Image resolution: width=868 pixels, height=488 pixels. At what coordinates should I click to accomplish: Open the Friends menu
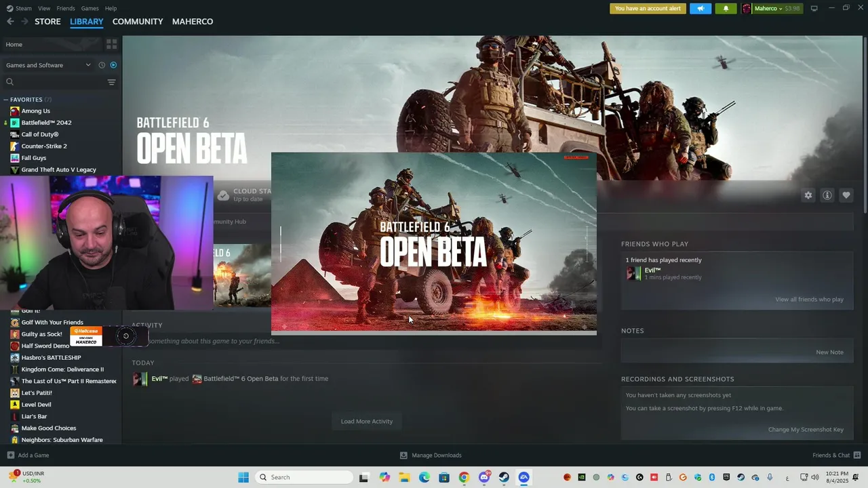pyautogui.click(x=66, y=8)
